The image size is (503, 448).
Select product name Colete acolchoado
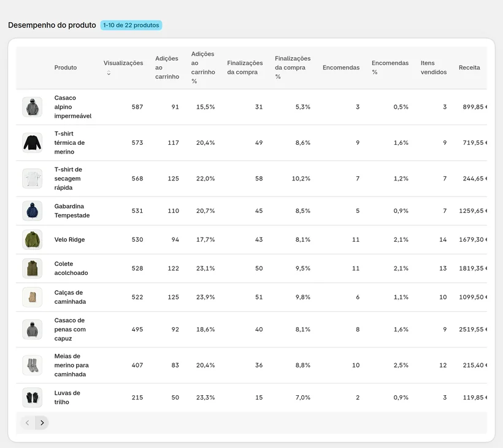71,268
